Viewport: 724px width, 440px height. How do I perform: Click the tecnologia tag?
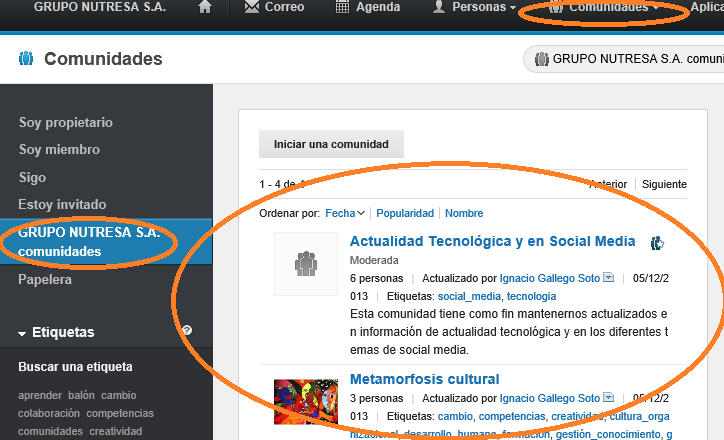[531, 296]
